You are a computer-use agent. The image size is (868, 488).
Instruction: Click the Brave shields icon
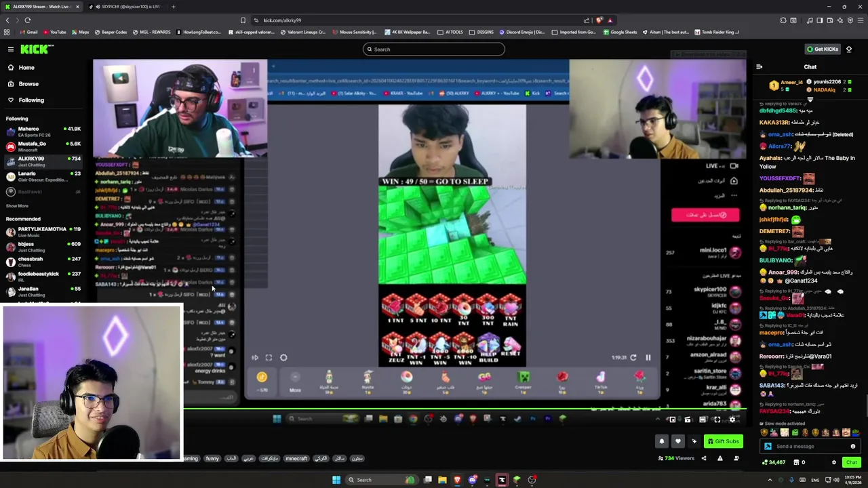599,20
